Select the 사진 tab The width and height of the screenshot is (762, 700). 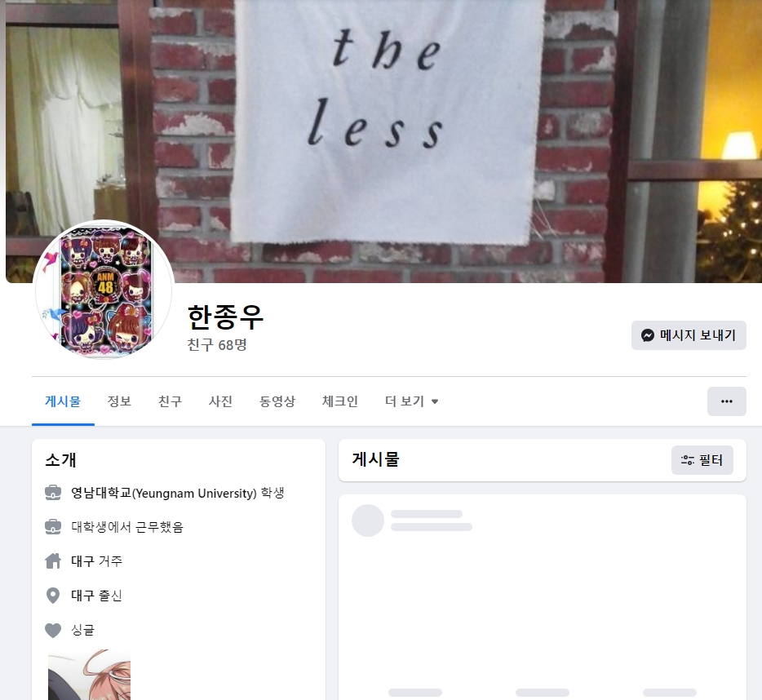point(220,401)
